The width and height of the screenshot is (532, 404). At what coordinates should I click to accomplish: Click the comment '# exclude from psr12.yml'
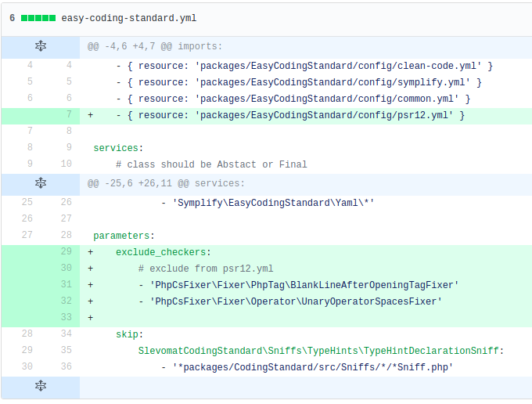[206, 269]
